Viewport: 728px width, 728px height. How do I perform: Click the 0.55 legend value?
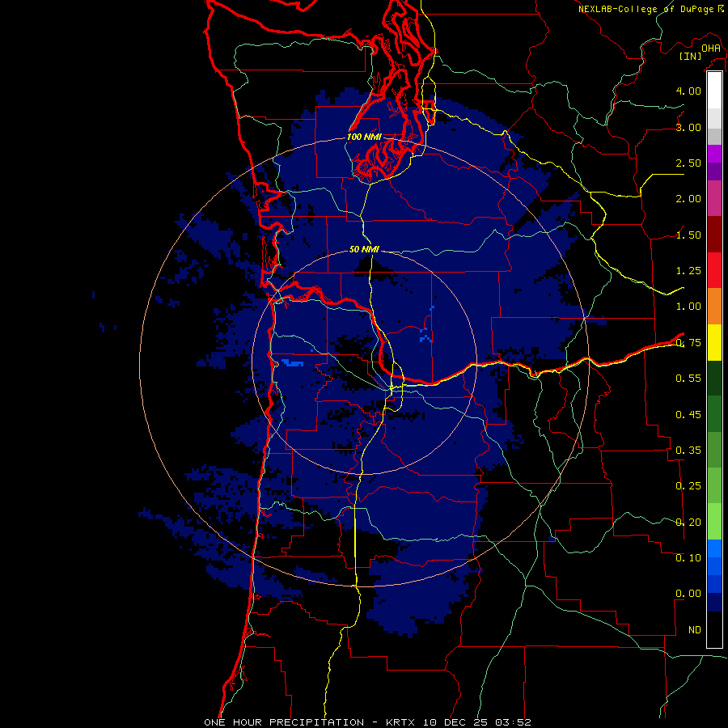pyautogui.click(x=688, y=379)
